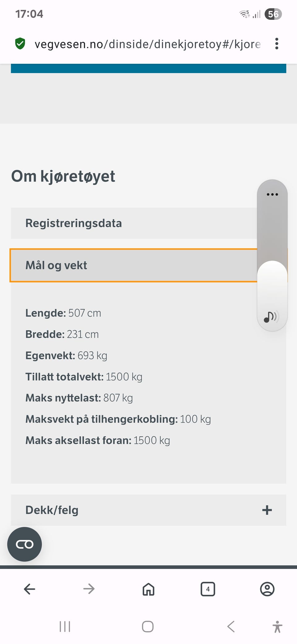
Task: Collapse the Mål og vekt section
Action: pos(134,265)
